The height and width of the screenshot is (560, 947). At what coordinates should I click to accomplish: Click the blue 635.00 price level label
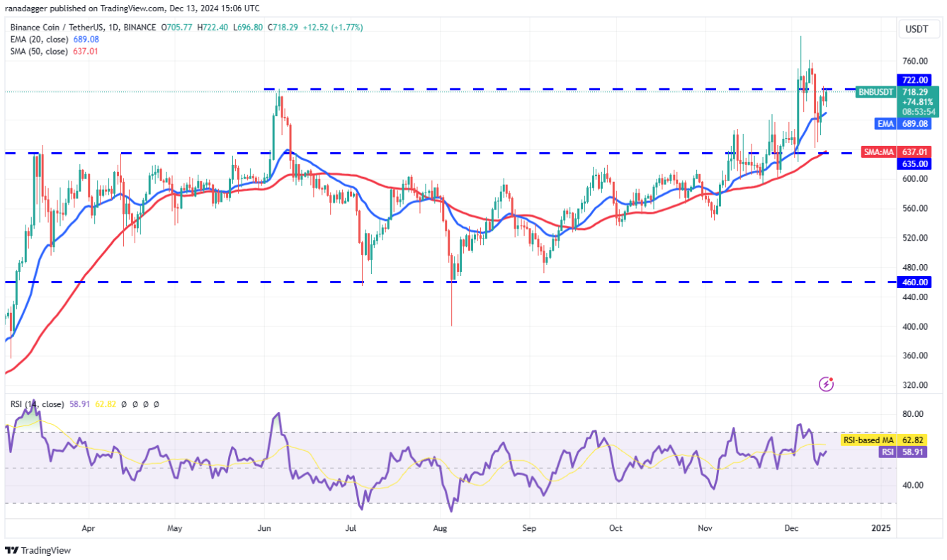click(x=914, y=164)
